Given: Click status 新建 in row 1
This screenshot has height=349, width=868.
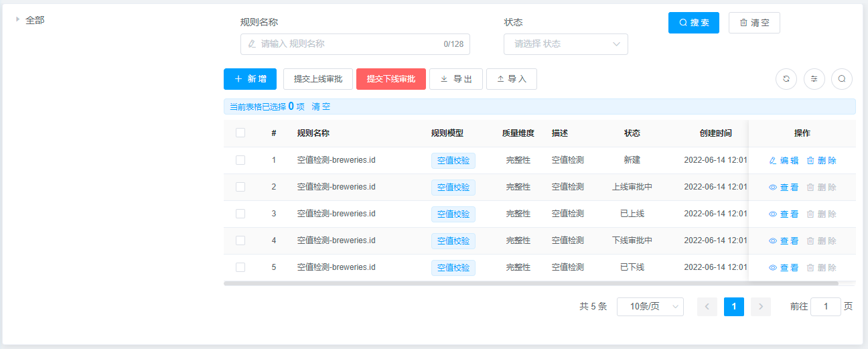Looking at the screenshot, I should tap(632, 160).
